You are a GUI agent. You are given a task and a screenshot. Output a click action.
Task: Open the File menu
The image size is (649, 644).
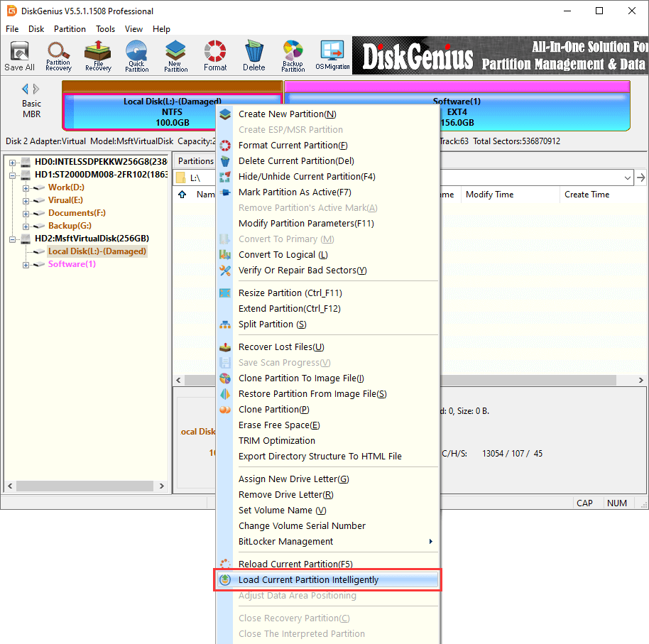pyautogui.click(x=12, y=29)
